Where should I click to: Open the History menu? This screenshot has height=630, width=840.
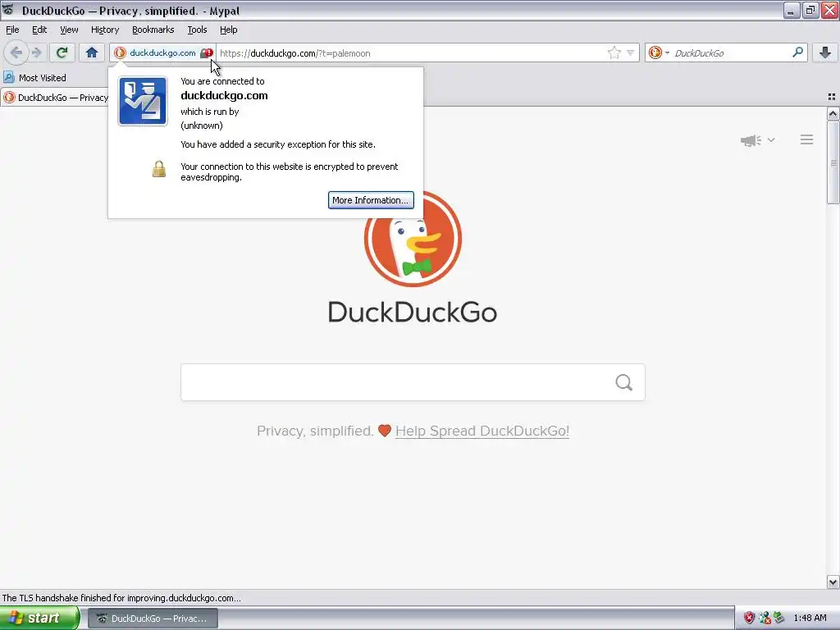tap(105, 30)
